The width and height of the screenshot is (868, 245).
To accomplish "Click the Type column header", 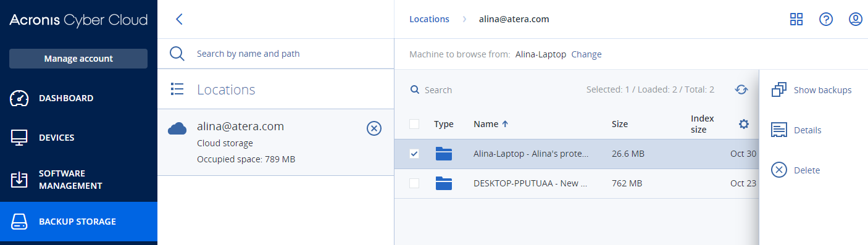I will (x=444, y=124).
